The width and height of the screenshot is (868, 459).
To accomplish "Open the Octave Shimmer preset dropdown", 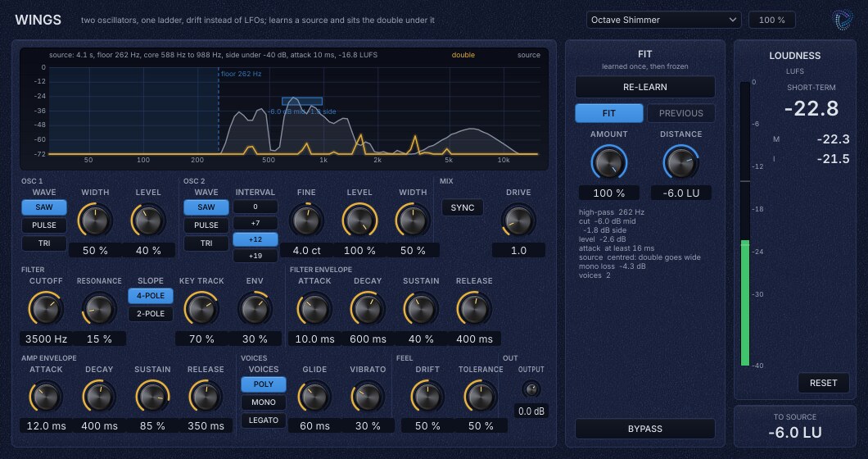I will coord(664,20).
